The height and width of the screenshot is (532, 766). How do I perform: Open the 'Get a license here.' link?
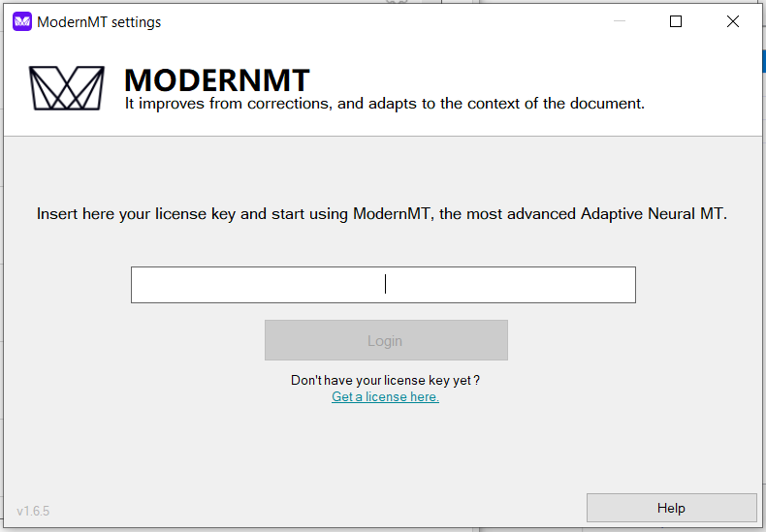pyautogui.click(x=385, y=397)
